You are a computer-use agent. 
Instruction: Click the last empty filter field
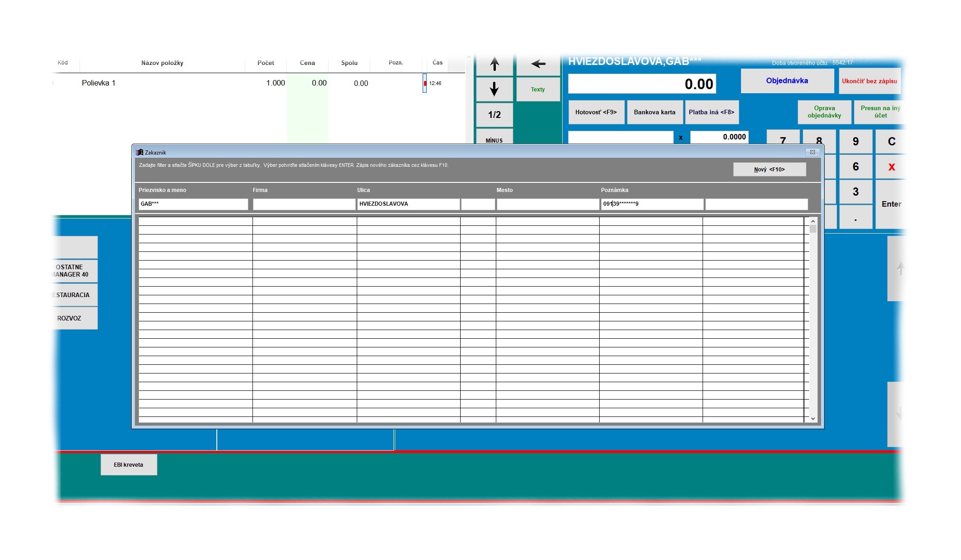(757, 204)
